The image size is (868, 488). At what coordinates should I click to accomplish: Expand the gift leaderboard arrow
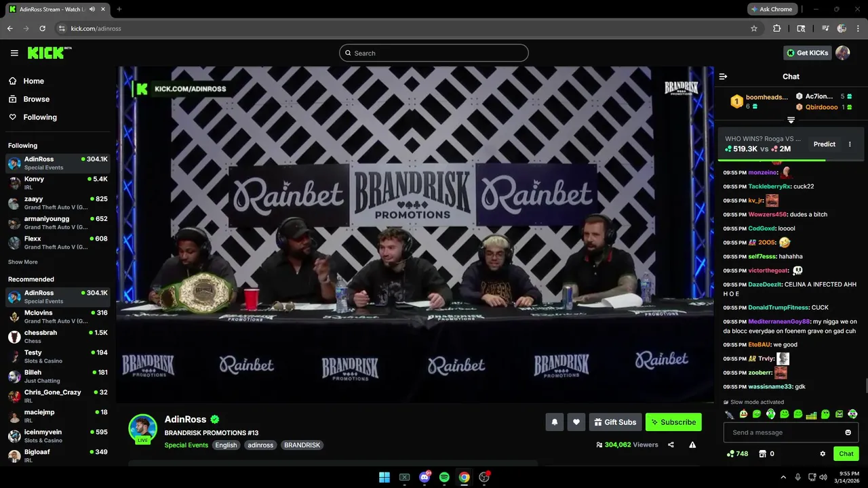tap(791, 120)
